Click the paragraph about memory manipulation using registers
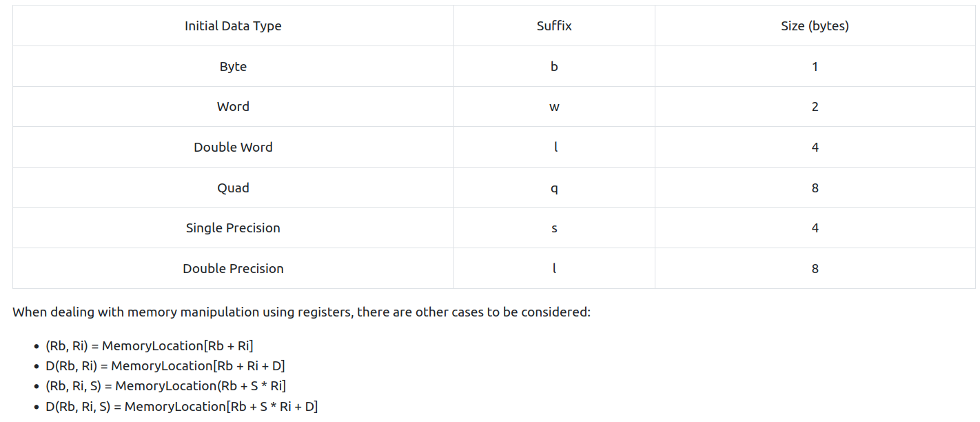 coord(301,312)
